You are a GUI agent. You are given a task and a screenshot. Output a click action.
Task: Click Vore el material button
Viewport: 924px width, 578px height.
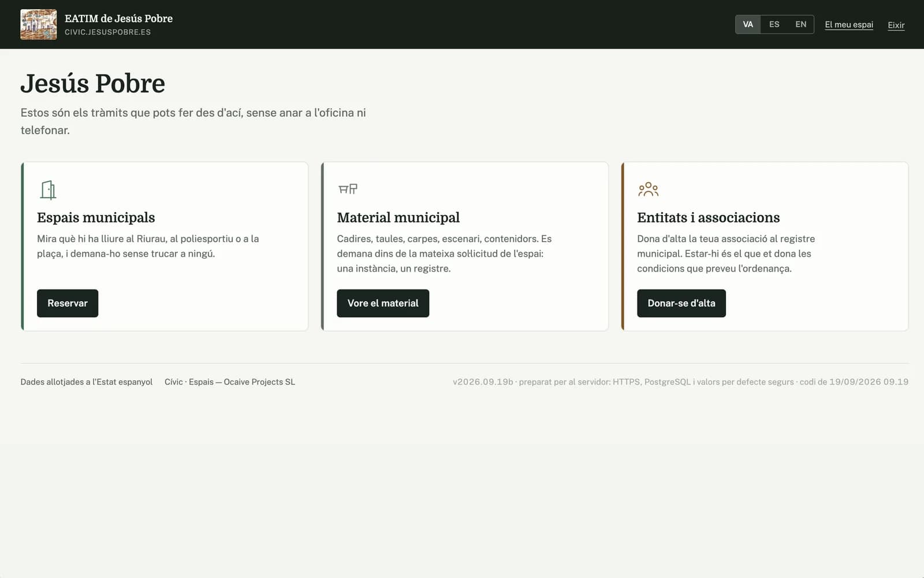click(x=383, y=303)
